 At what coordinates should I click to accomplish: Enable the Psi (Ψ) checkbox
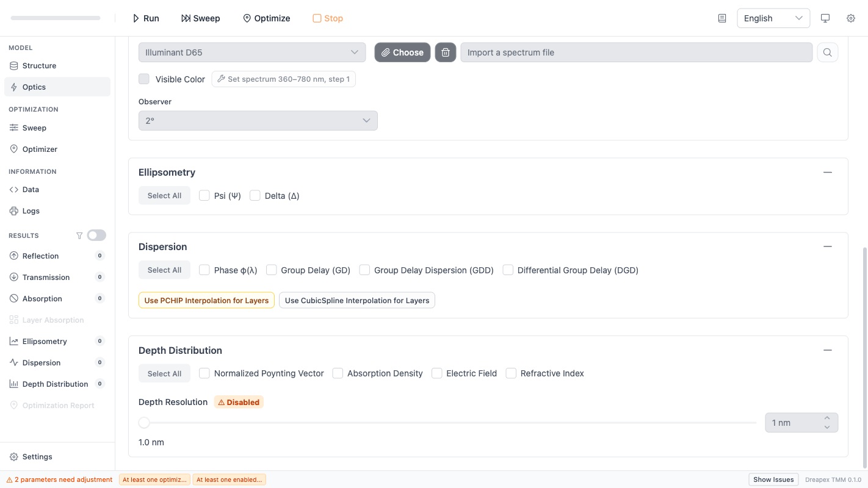click(x=204, y=196)
